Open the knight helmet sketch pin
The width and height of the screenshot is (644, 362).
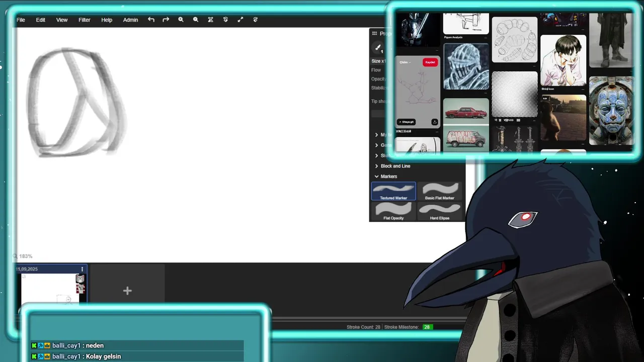[x=466, y=66]
